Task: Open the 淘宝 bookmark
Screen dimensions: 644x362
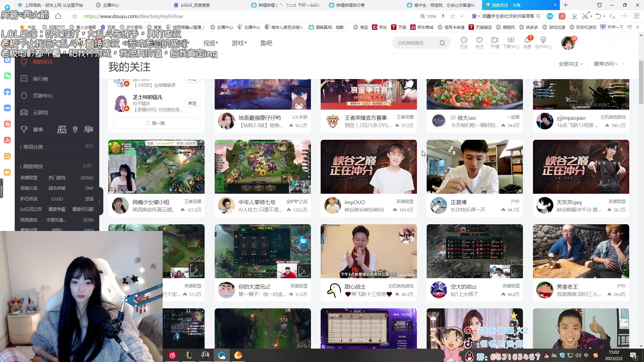Action: click(361, 27)
